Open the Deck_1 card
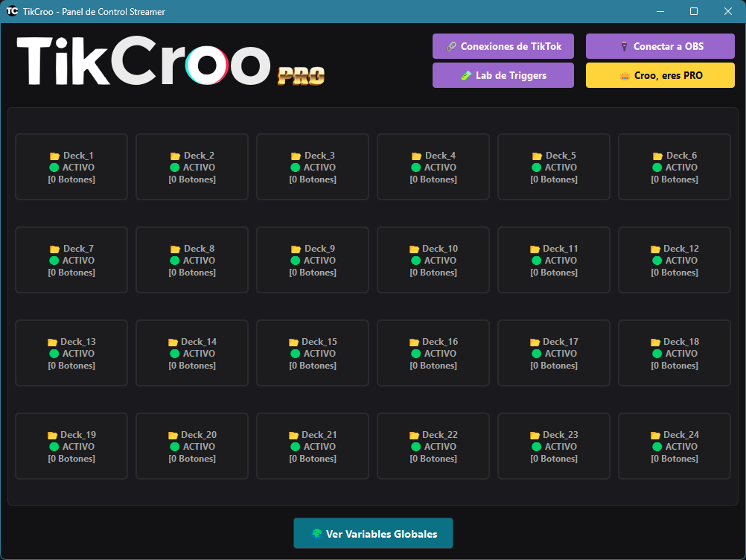Viewport: 746px width, 560px height. (x=71, y=167)
